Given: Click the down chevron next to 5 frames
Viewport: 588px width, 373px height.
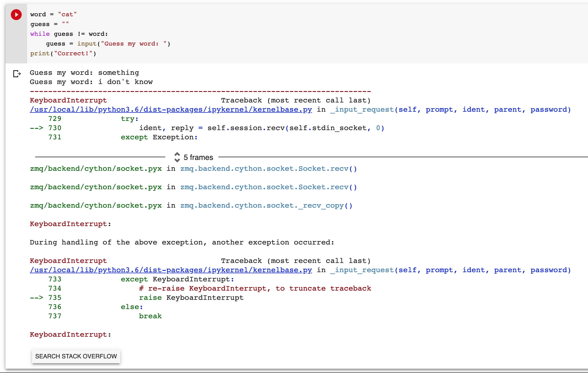Looking at the screenshot, I should (177, 160).
